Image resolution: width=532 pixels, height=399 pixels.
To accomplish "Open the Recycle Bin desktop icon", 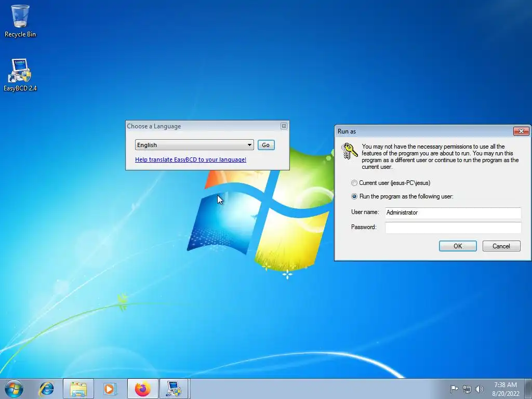I will (20, 21).
